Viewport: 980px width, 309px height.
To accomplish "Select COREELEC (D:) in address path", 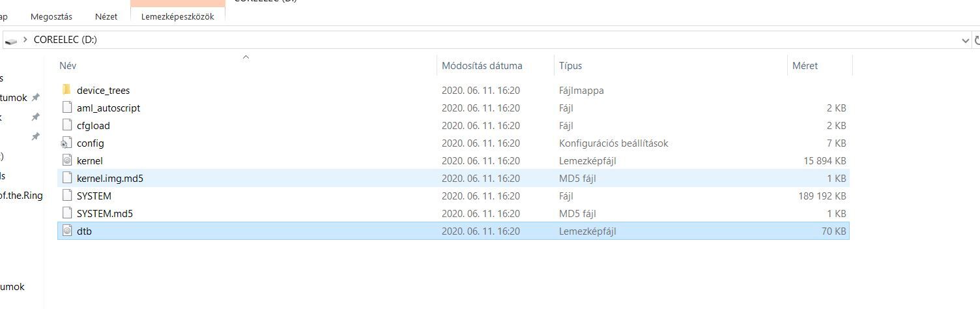I will [x=65, y=40].
